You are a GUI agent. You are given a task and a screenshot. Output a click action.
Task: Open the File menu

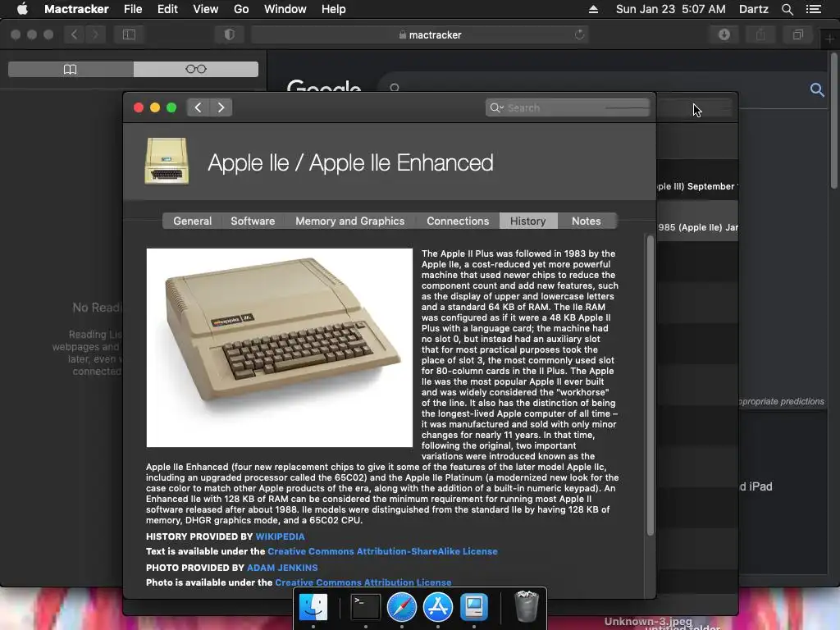pos(133,9)
